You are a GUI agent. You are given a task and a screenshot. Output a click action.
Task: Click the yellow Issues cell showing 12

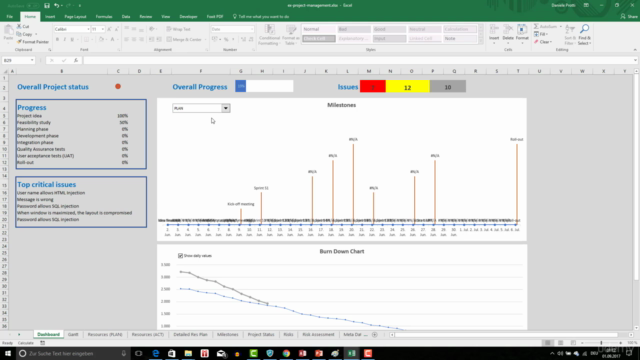[x=407, y=87]
